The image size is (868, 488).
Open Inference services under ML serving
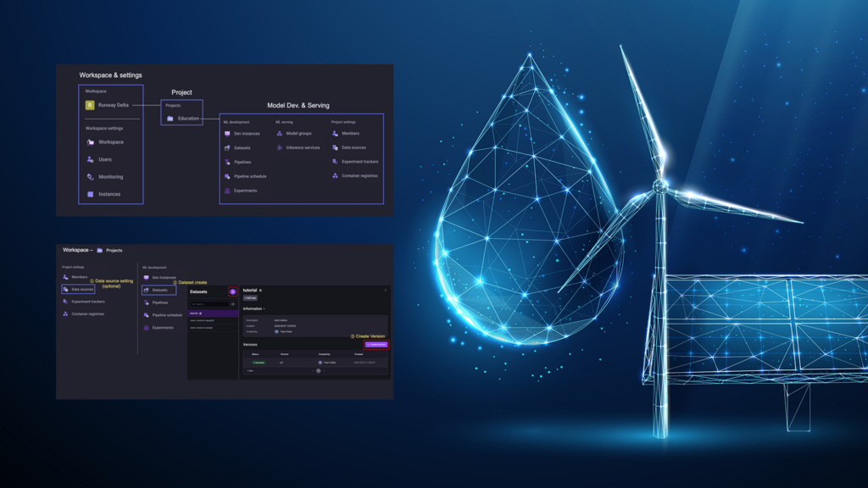(303, 147)
